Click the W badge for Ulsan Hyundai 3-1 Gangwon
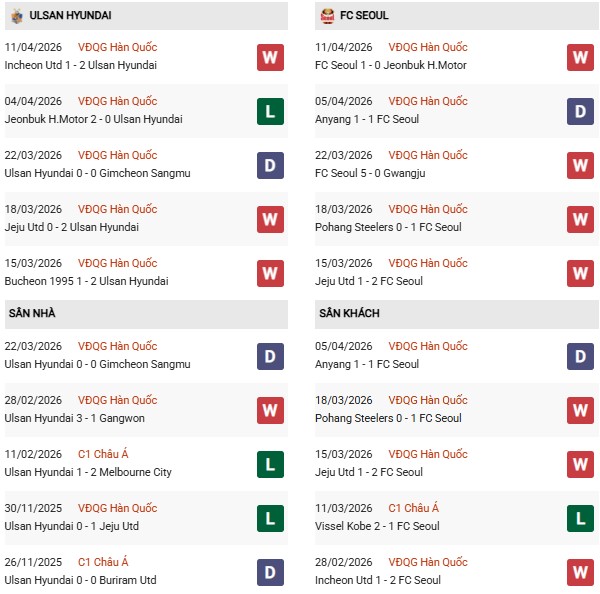Image resolution: width=600 pixels, height=594 pixels. 270,410
